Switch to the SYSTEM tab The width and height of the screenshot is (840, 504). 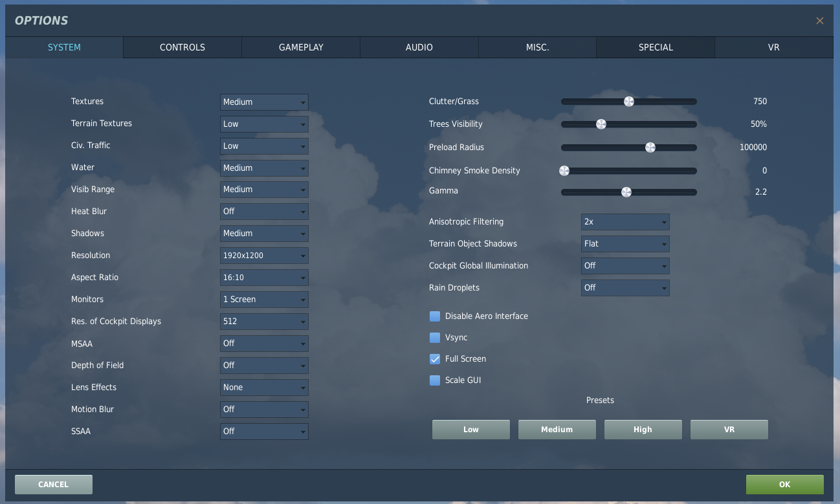coord(64,47)
